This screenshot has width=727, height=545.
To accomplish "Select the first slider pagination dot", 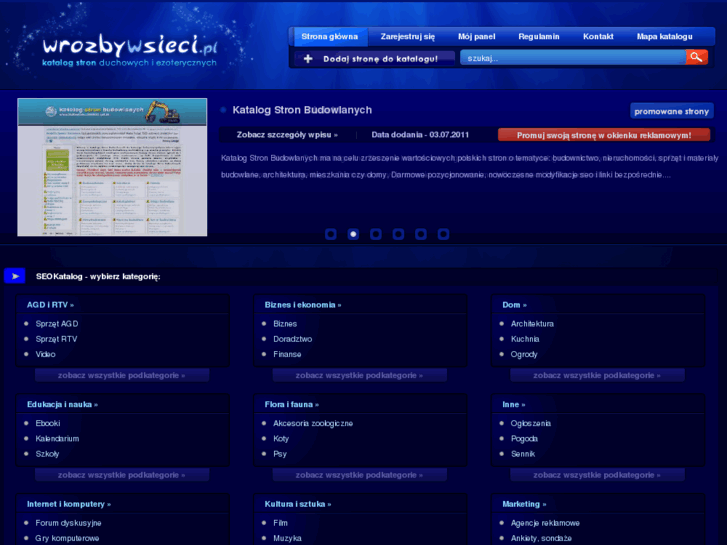I will (331, 234).
